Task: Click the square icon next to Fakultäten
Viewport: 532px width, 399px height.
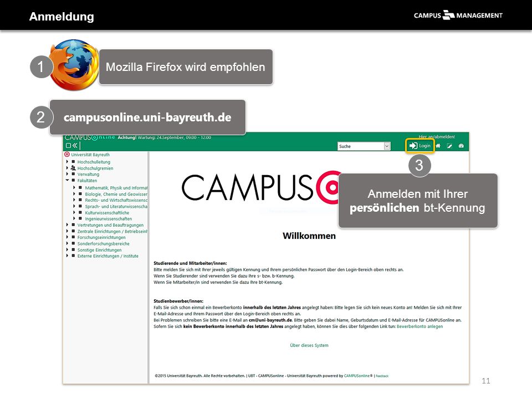Action: click(x=73, y=181)
